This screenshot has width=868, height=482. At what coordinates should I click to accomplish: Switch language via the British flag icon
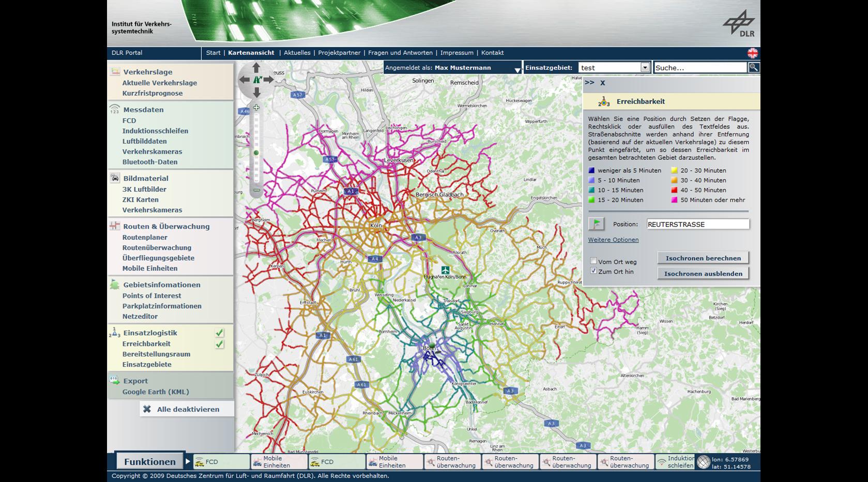pos(753,53)
